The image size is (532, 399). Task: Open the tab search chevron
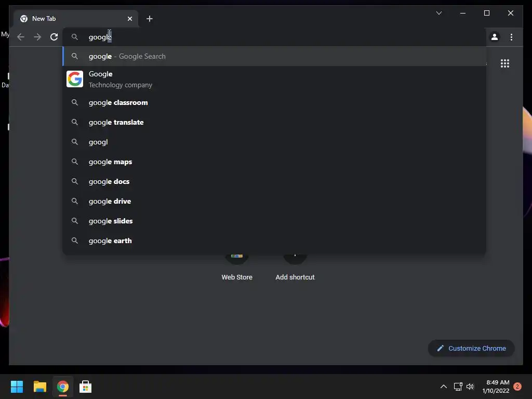click(x=438, y=13)
